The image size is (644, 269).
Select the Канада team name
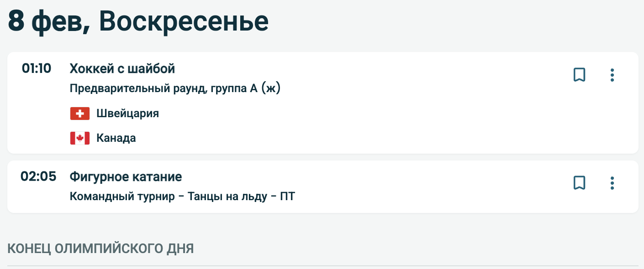click(x=116, y=138)
